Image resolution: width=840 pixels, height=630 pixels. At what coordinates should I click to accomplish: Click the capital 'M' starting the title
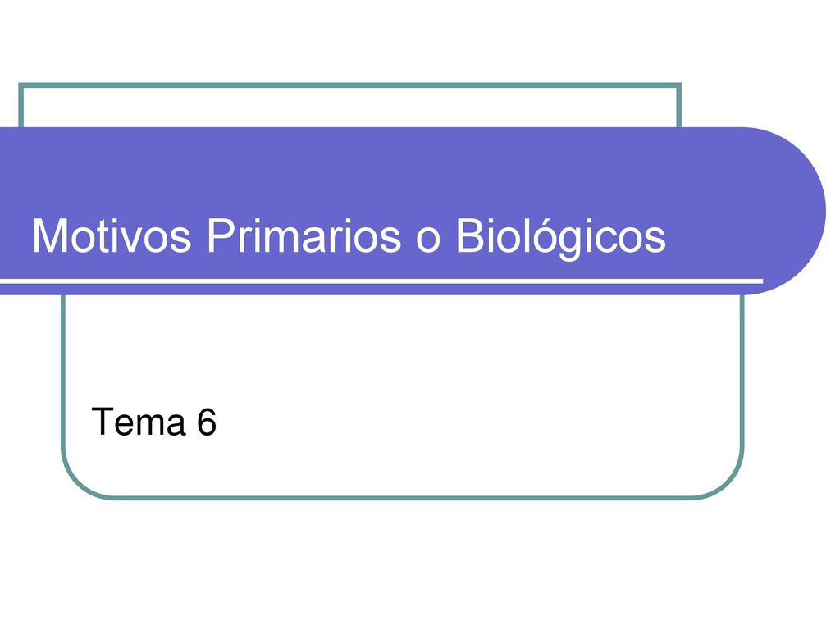point(49,235)
